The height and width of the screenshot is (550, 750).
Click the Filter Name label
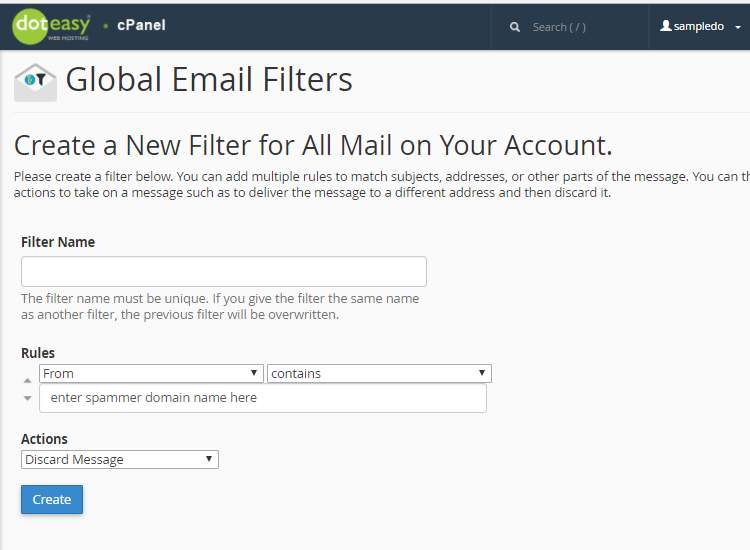tap(58, 242)
